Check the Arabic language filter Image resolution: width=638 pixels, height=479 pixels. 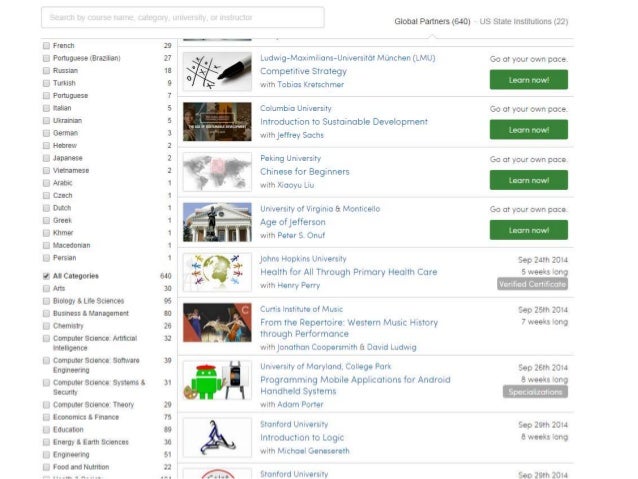[x=46, y=183]
